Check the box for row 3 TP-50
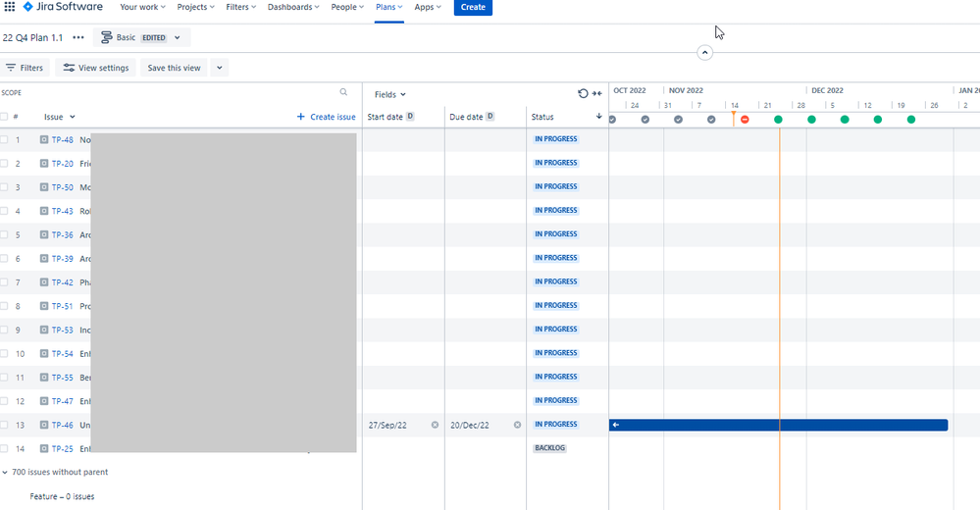This screenshot has width=980, height=510. [4, 187]
